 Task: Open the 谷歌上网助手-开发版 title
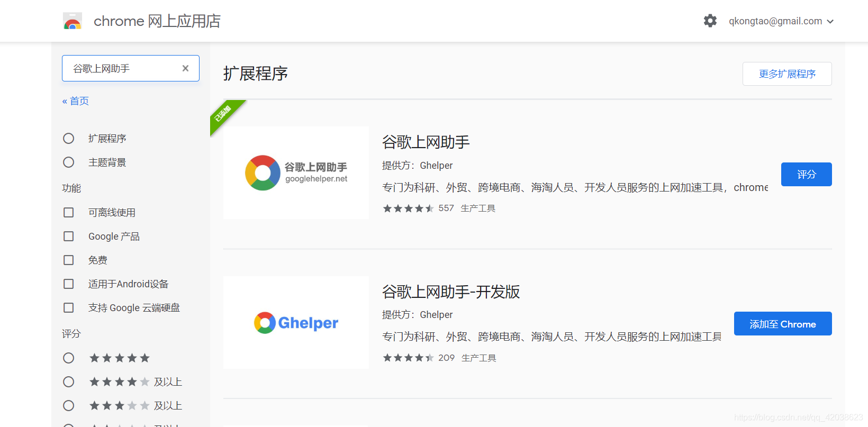[x=451, y=292]
